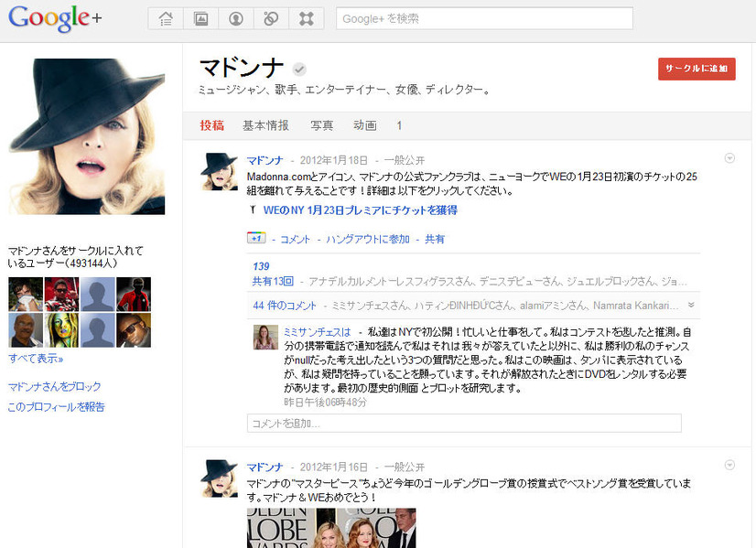The image size is (756, 548).
Task: Open options dropdown for the 2012年1月18日 post
Action: [x=729, y=158]
